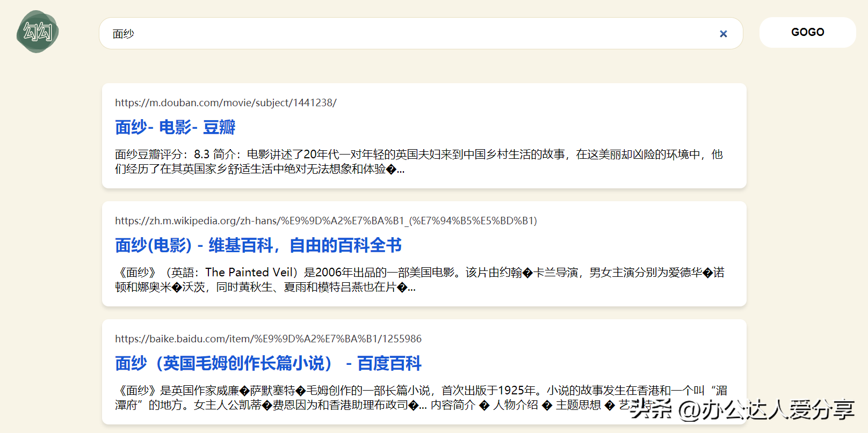Click the Douban snippet starting 面纱豆瓣评分:8.3
Image resolution: width=868 pixels, height=433 pixels.
point(419,162)
